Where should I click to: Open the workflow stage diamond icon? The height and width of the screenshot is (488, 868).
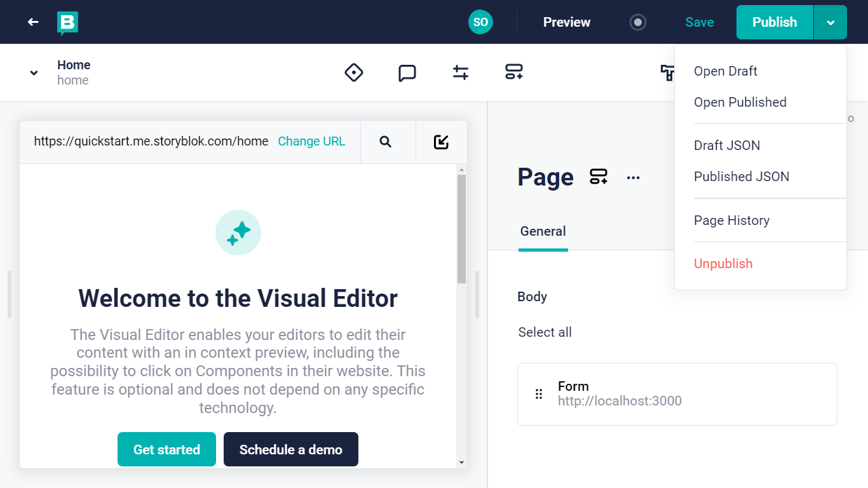coord(354,72)
